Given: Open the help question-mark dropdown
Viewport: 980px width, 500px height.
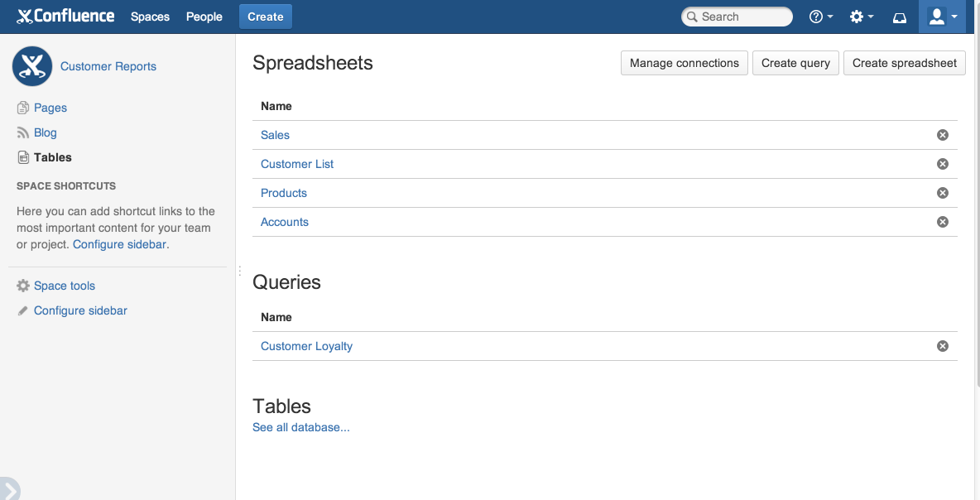Looking at the screenshot, I should (821, 17).
